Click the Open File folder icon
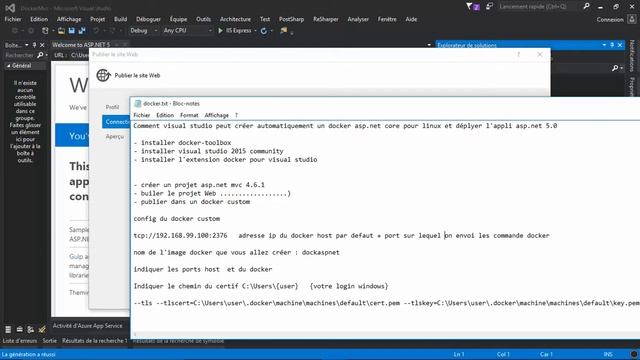640x360 pixels. pos(61,31)
